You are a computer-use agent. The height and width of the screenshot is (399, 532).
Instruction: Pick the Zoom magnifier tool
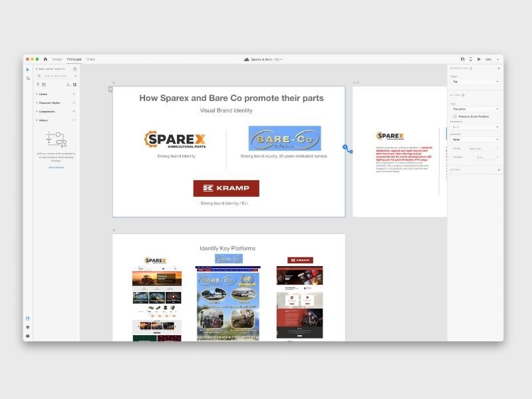pyautogui.click(x=28, y=78)
